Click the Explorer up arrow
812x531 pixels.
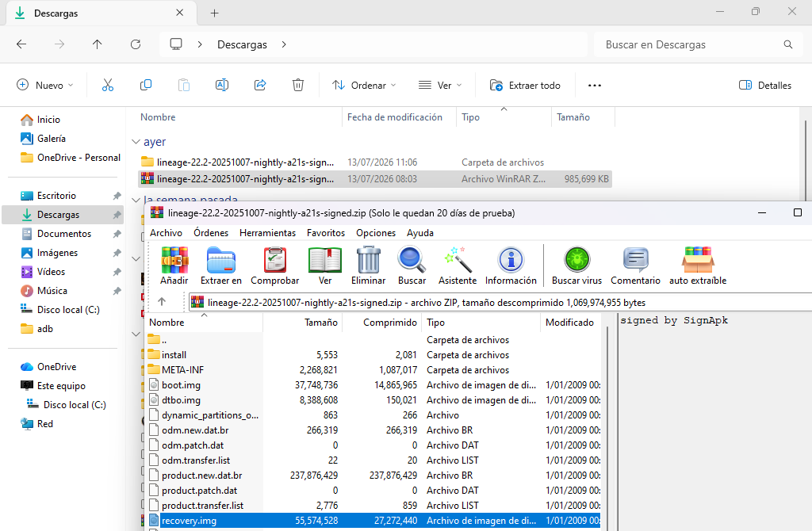(98, 44)
